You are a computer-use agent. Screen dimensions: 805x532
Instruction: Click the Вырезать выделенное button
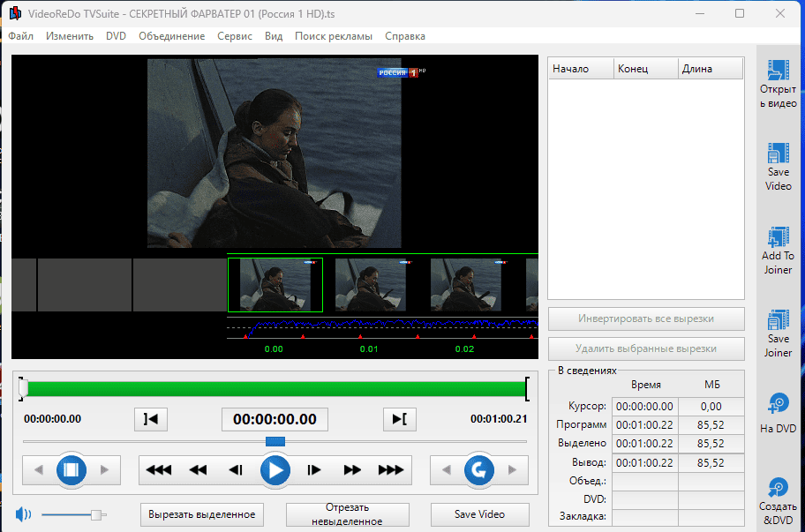[202, 514]
